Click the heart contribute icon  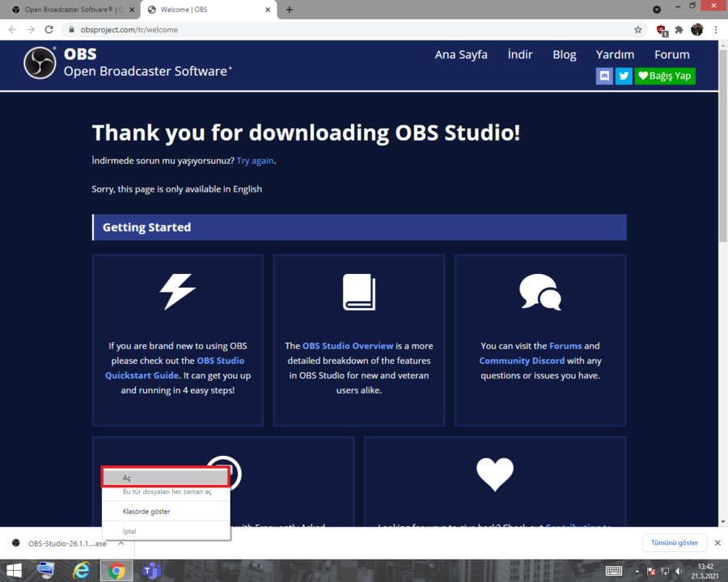tap(495, 474)
